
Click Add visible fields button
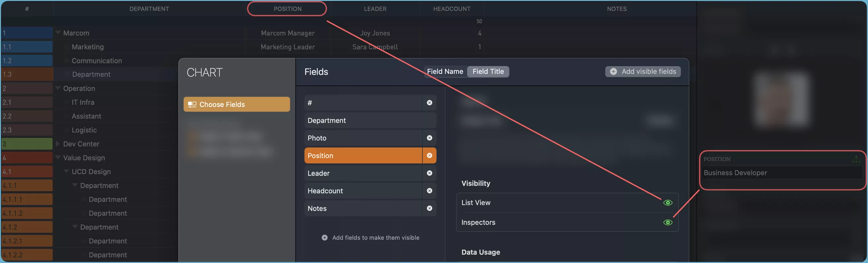click(x=643, y=72)
